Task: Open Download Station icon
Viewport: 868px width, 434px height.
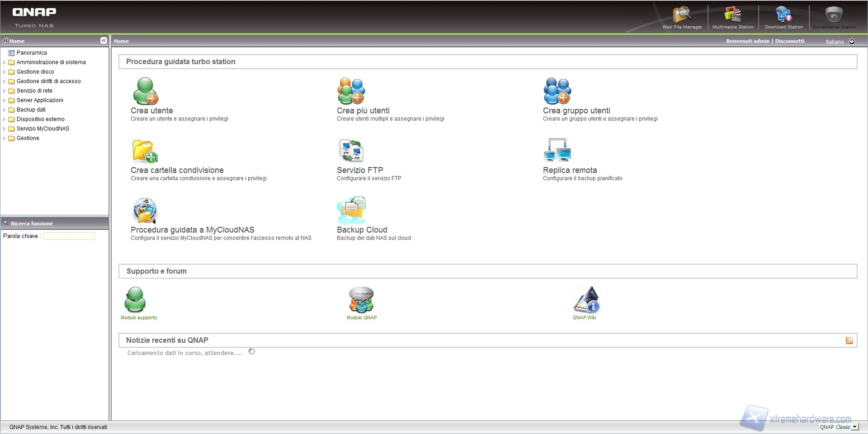Action: (x=783, y=15)
